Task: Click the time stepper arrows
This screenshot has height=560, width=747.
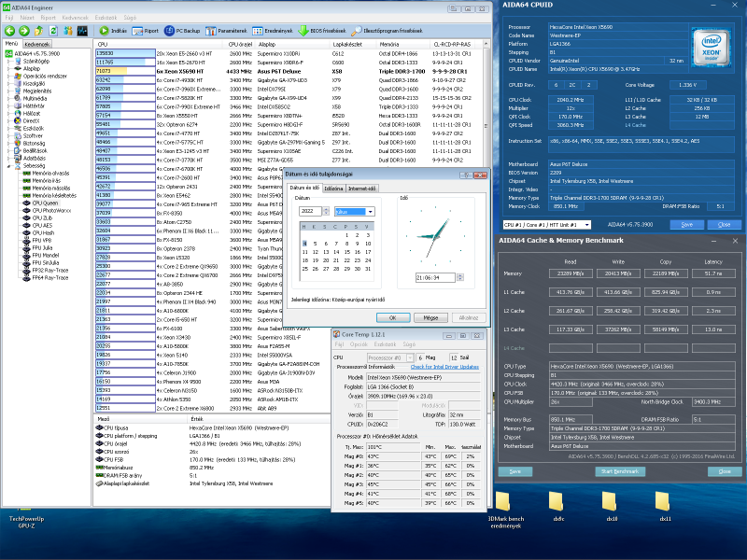Action: click(x=459, y=277)
